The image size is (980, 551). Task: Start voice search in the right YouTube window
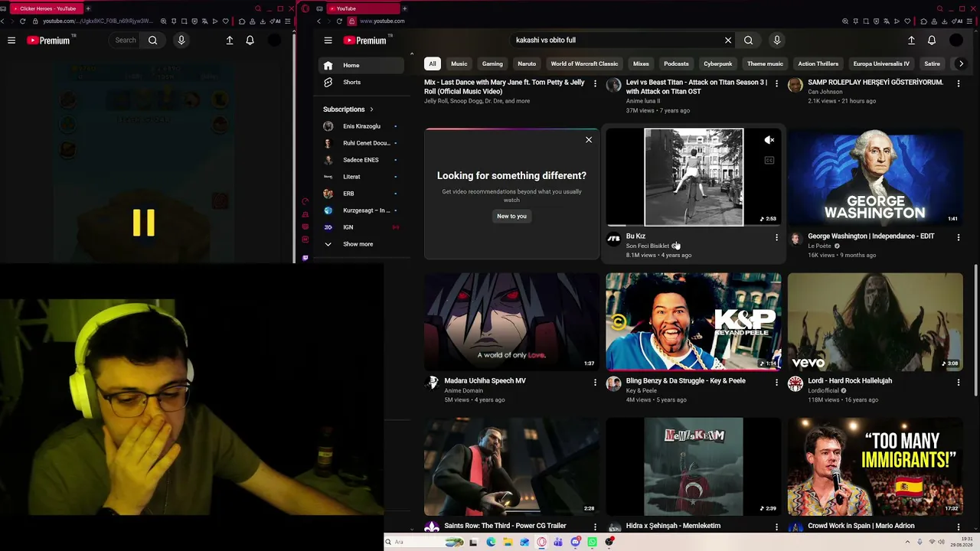(777, 41)
